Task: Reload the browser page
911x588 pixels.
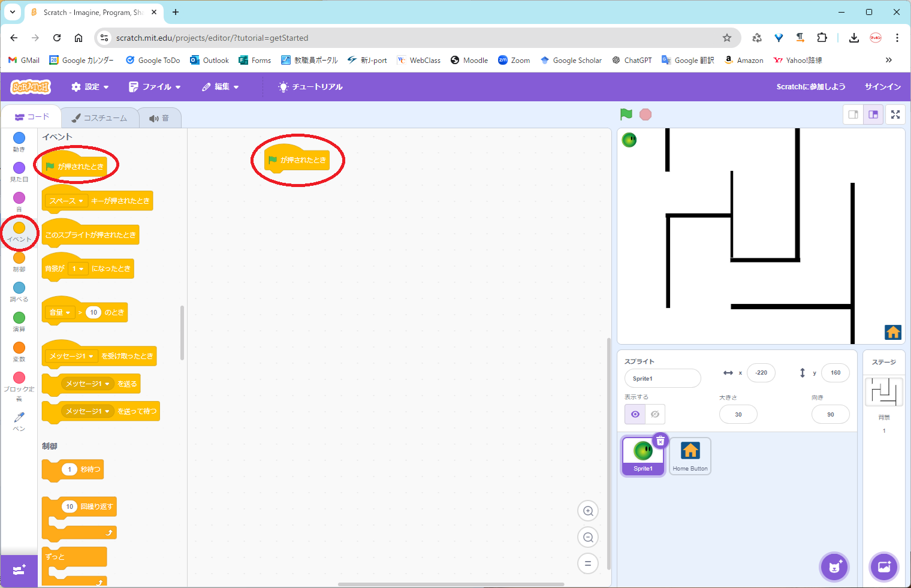Action: (57, 38)
